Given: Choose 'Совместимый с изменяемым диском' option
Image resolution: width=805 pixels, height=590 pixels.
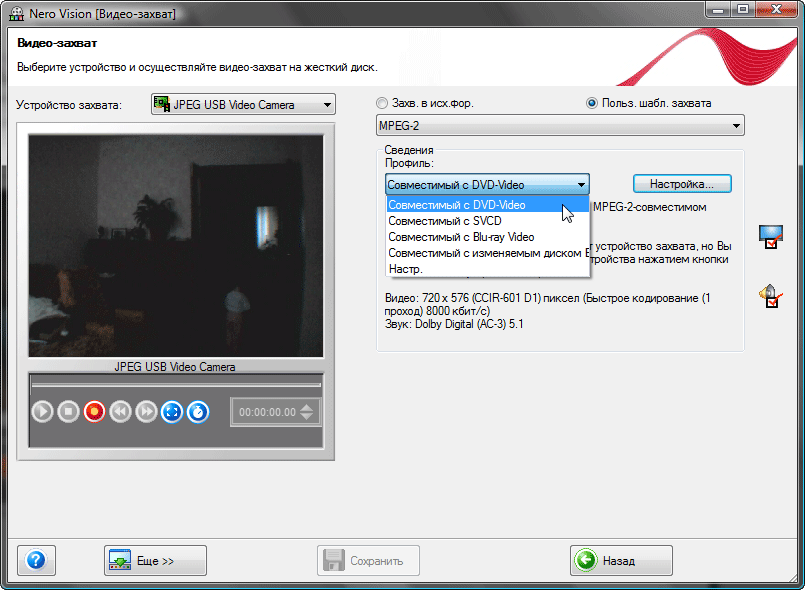Looking at the screenshot, I should click(487, 253).
